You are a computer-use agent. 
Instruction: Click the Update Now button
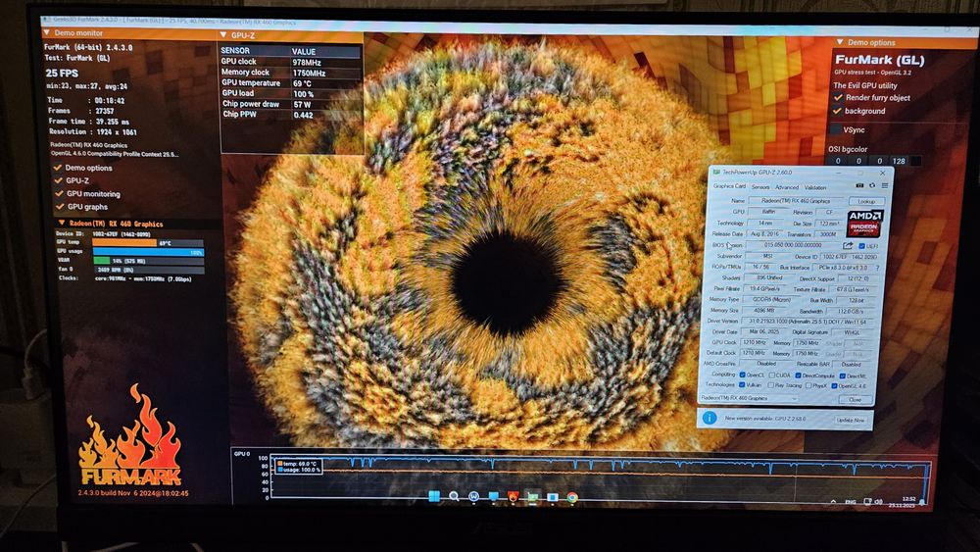(x=851, y=420)
